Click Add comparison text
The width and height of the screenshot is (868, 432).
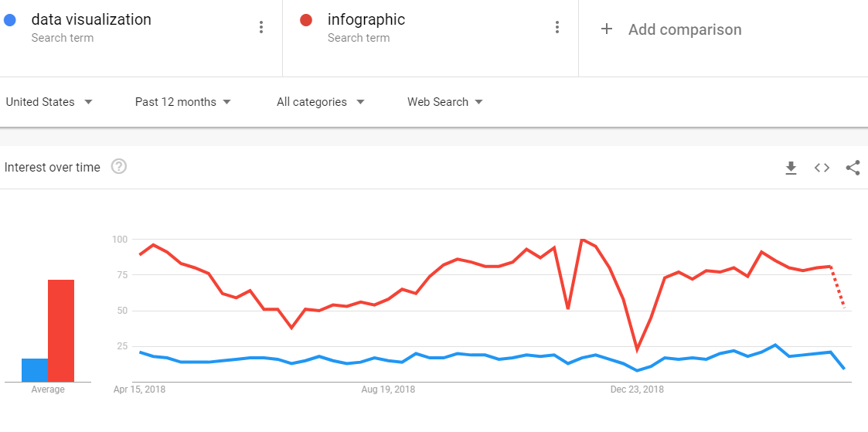[685, 29]
